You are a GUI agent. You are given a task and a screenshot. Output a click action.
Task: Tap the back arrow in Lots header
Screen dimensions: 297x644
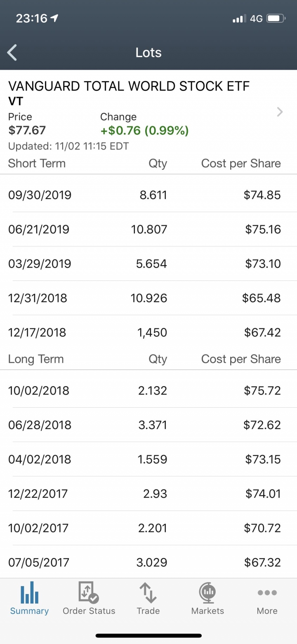[12, 53]
